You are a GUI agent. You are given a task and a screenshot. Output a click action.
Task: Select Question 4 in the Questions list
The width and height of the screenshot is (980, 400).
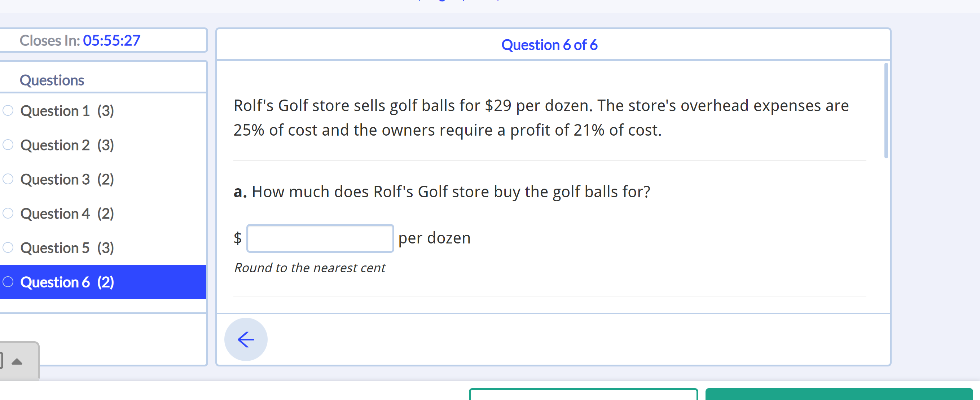(67, 213)
